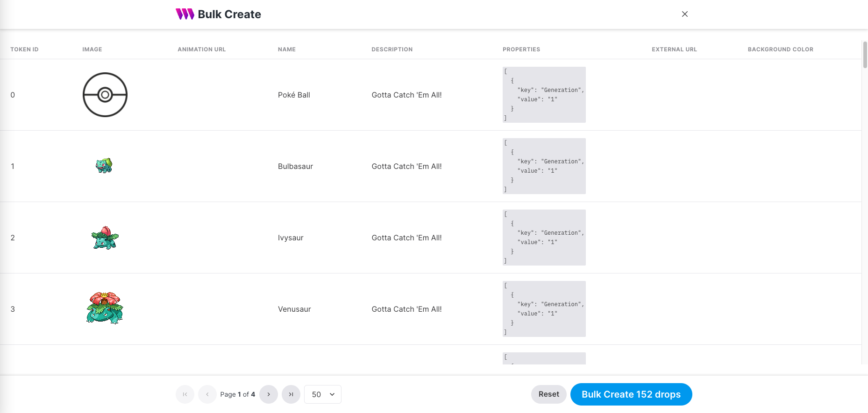This screenshot has height=413, width=868.
Task: Click the Ivysaur sprite thumbnail
Action: click(x=105, y=238)
